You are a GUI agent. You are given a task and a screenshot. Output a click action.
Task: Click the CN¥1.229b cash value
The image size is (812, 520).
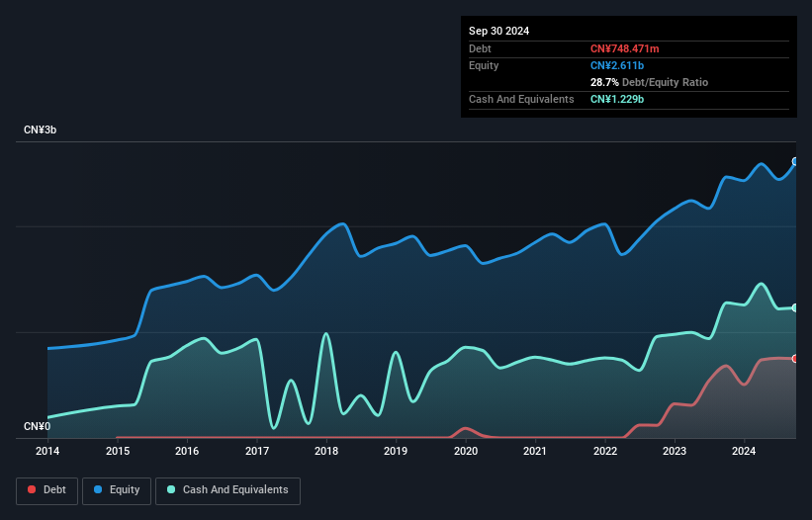pos(617,99)
